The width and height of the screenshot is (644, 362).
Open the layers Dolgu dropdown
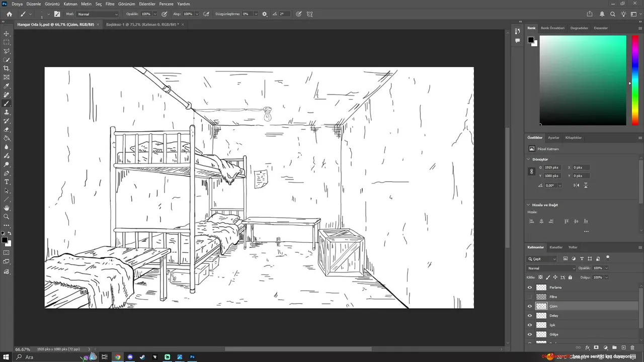click(x=606, y=277)
